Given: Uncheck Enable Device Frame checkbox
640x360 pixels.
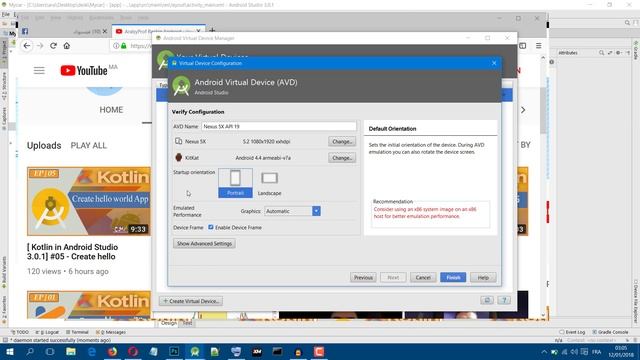Looking at the screenshot, I should 211,227.
